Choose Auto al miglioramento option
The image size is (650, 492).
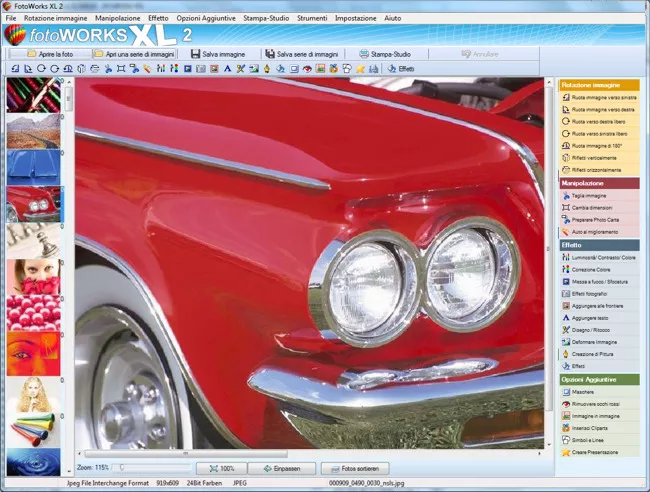(x=599, y=232)
